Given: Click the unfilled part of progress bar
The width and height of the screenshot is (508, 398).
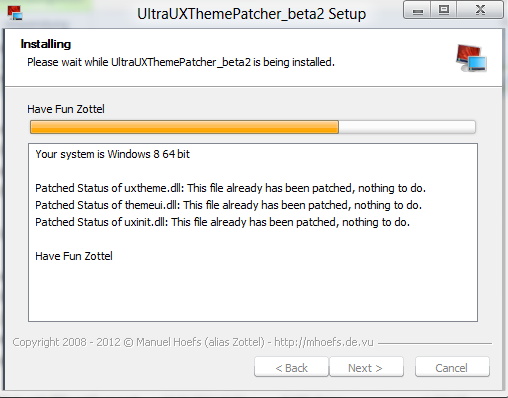Looking at the screenshot, I should click(407, 127).
